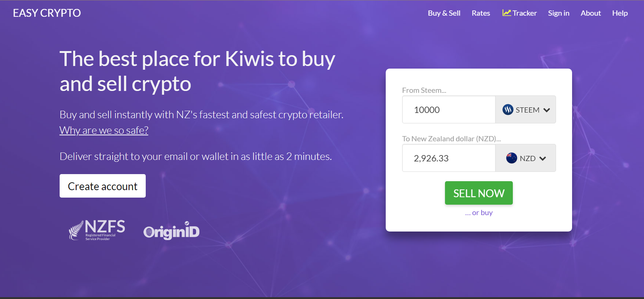This screenshot has width=644, height=299.
Task: Follow the 'Why are we so safe?' link
Action: (x=104, y=130)
